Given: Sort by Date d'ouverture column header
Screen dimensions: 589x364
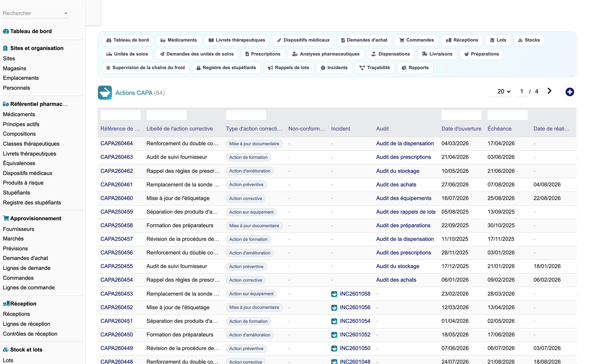Looking at the screenshot, I should tap(461, 129).
